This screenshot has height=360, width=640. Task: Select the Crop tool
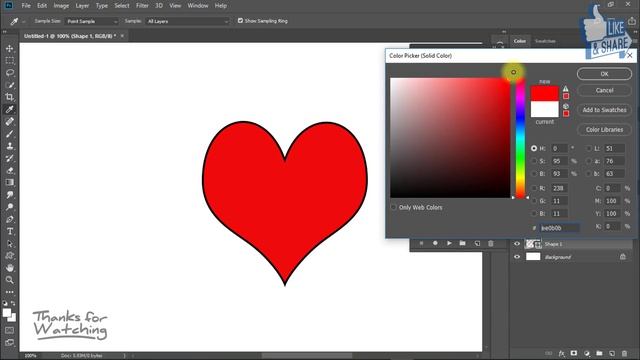[x=9, y=97]
